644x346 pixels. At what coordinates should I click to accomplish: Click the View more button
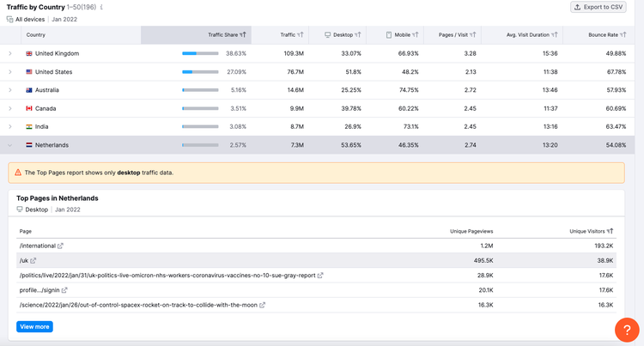[34, 327]
